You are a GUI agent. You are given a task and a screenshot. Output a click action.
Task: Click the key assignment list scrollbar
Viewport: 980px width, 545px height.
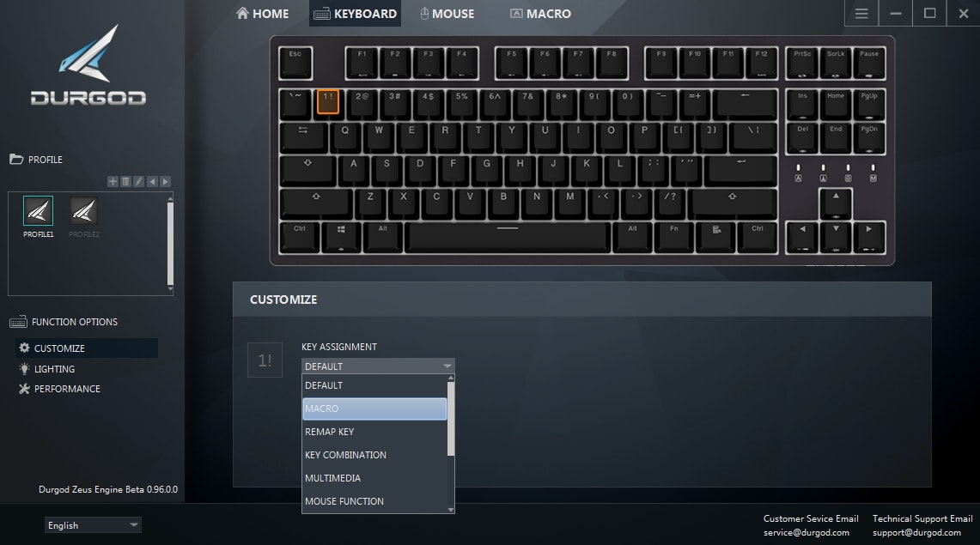coord(451,418)
